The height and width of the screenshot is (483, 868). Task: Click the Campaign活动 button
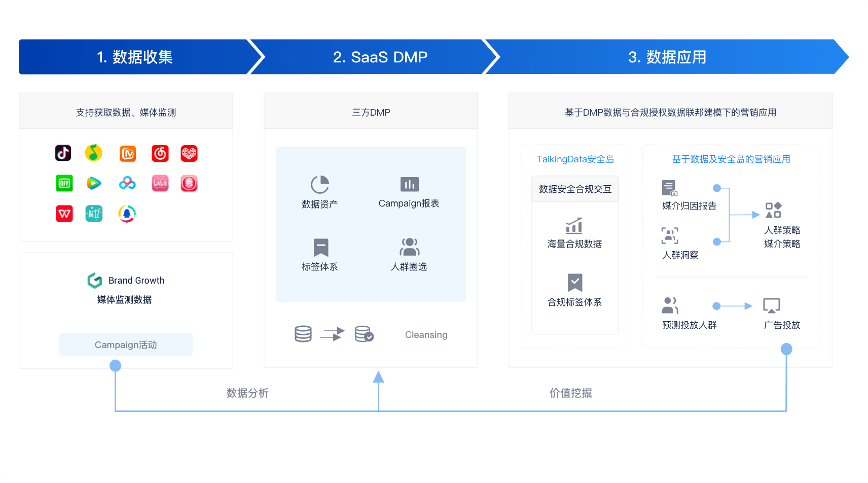126,344
